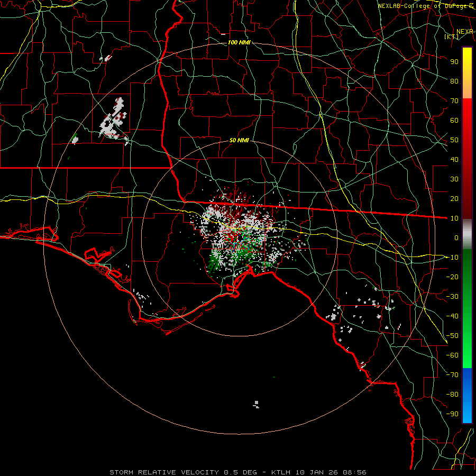The height and width of the screenshot is (476, 476).
Task: Click the gray zero-velocity segment of the color bar
Action: tap(467, 234)
